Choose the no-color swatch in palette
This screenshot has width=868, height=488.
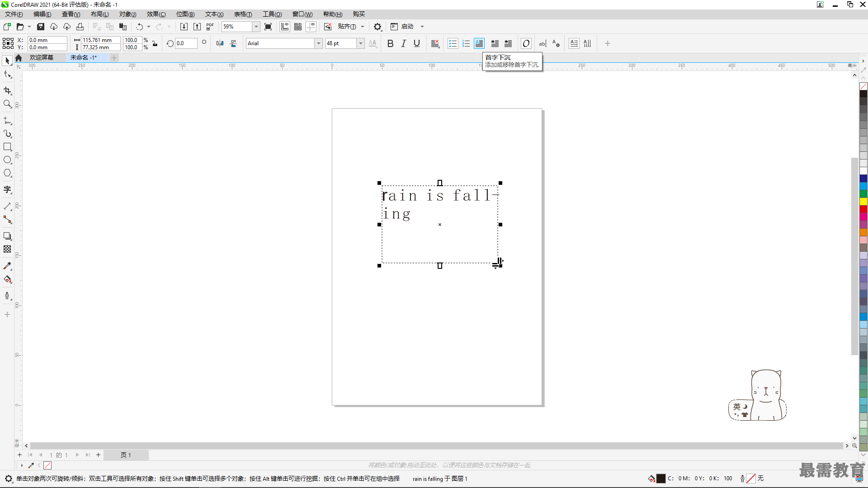tap(863, 86)
